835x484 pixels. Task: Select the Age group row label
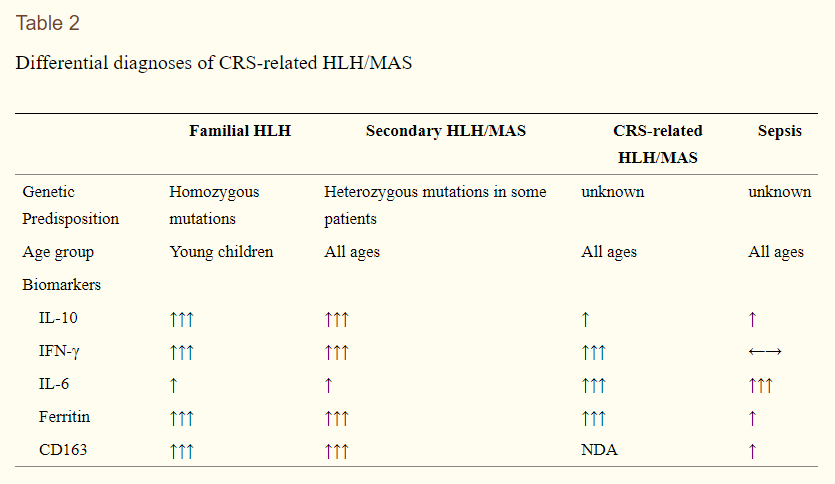point(58,252)
